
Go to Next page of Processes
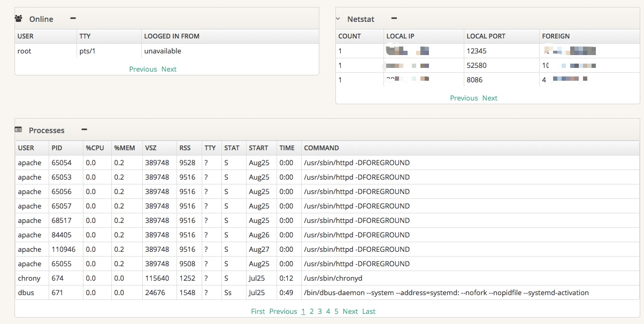click(350, 311)
